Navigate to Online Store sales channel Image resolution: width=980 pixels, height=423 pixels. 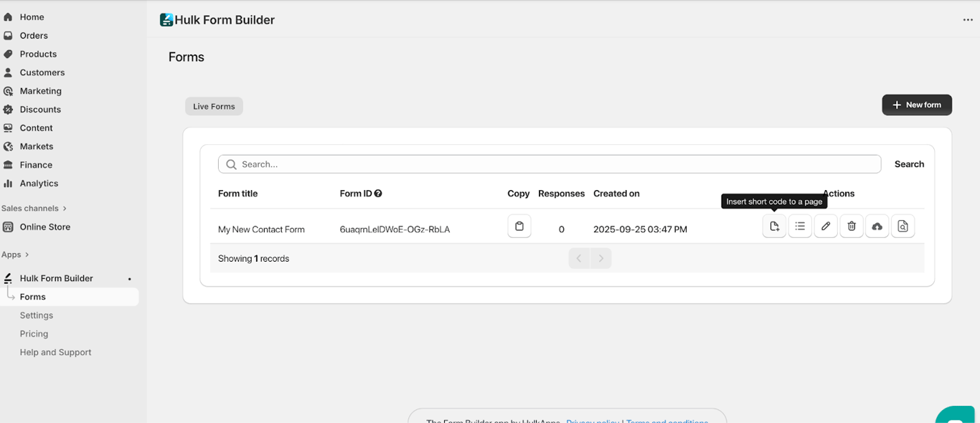(44, 227)
